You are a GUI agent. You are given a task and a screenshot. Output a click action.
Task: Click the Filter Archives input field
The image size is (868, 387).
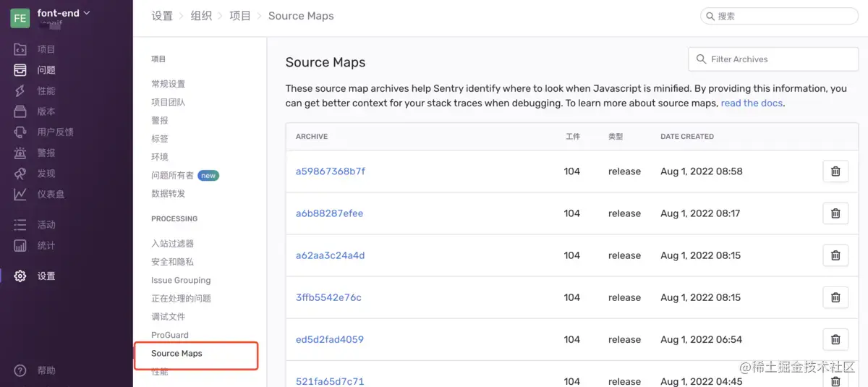774,59
